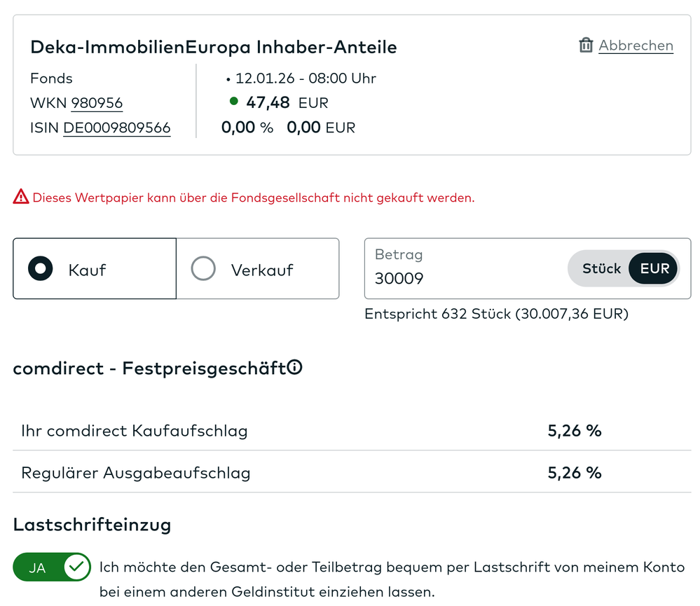The width and height of the screenshot is (700, 606).
Task: Click the Regulärer Ausgabeaufschlag percentage value
Action: point(575,472)
